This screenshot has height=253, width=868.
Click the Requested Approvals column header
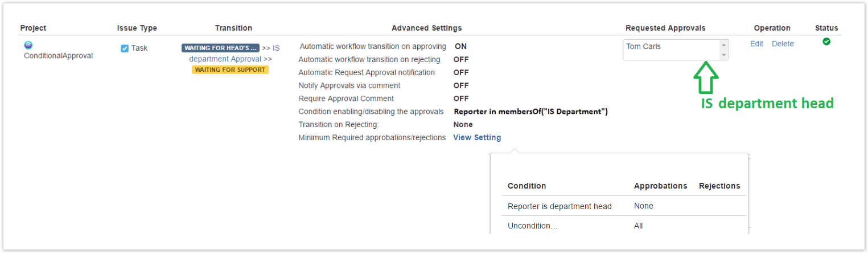[665, 28]
